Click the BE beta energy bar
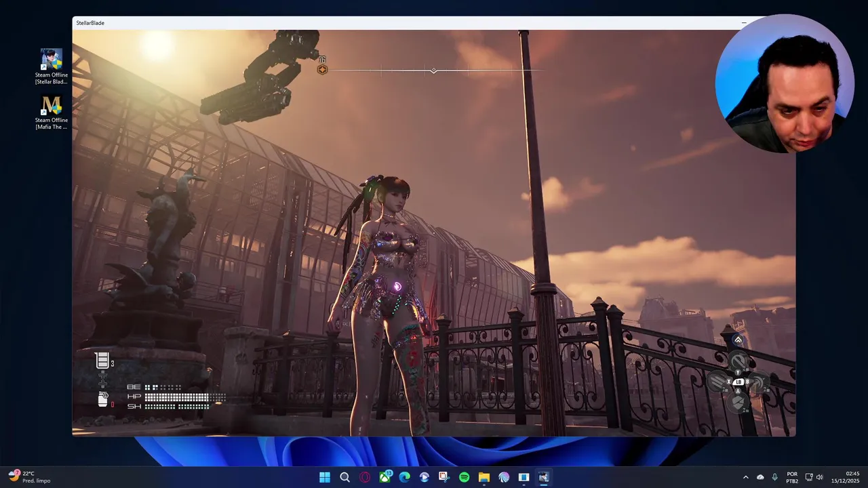This screenshot has height=488, width=868. click(x=163, y=387)
